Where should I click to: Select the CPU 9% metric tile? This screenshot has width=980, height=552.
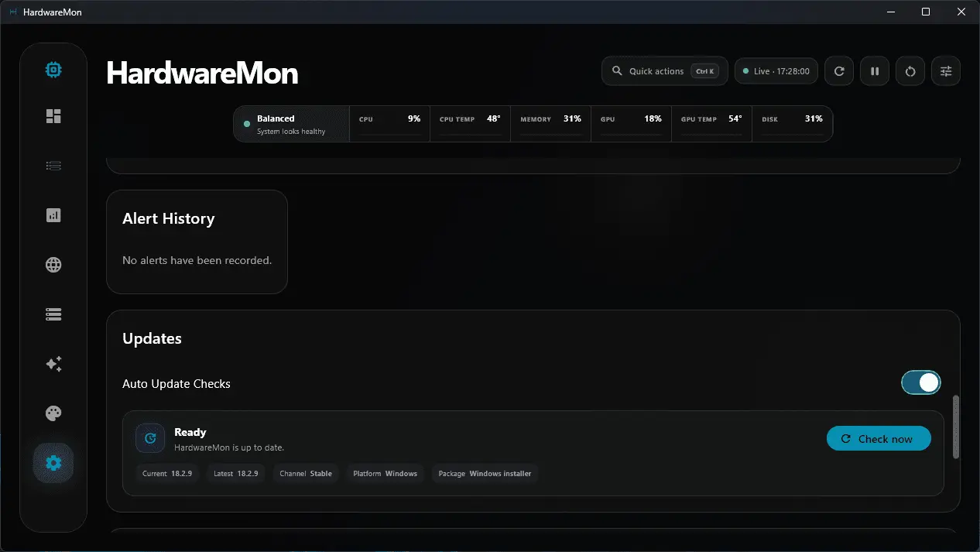390,124
